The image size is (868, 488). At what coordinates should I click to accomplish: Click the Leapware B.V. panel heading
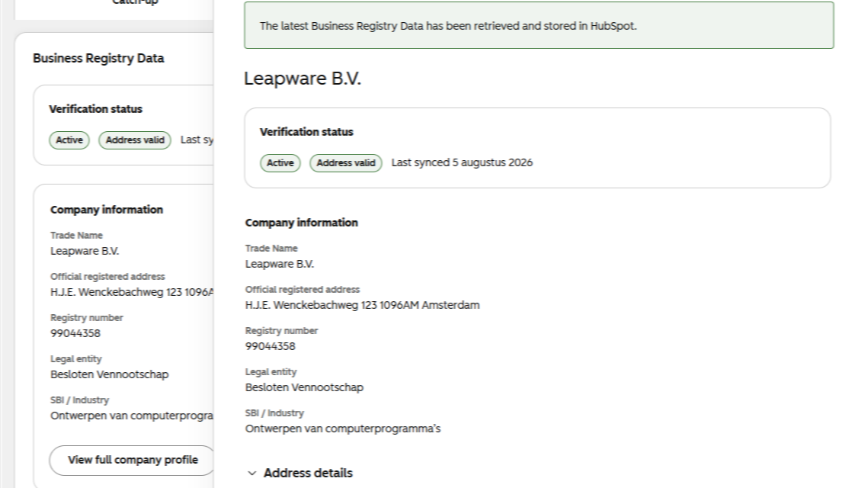click(303, 79)
